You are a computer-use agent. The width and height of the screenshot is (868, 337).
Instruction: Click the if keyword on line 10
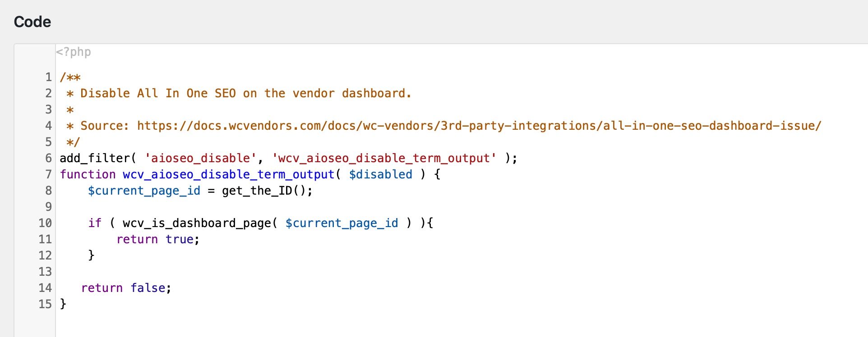95,223
